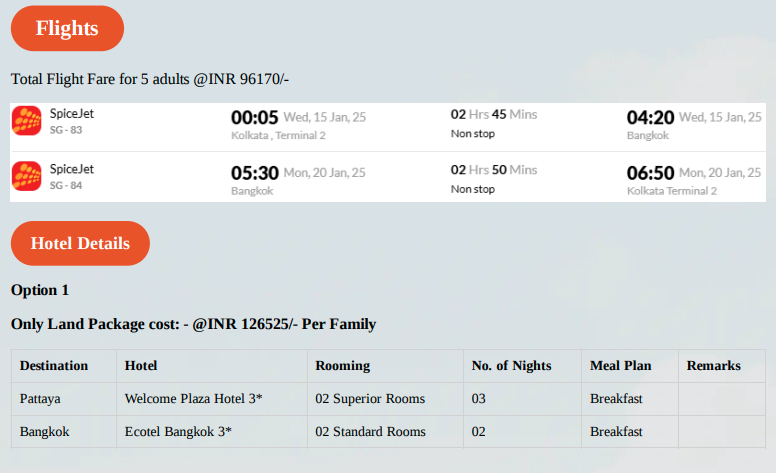
Task: Click the 05:30 departure time from Bangkok
Action: (x=255, y=173)
